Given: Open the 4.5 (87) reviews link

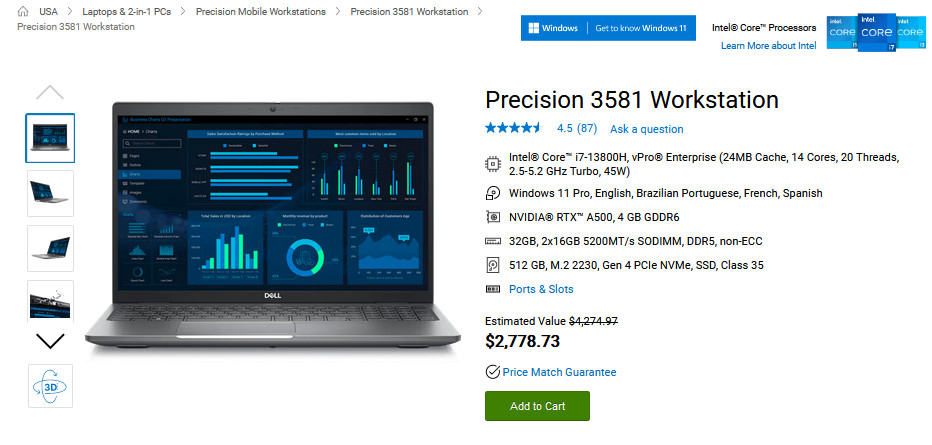Looking at the screenshot, I should (577, 128).
